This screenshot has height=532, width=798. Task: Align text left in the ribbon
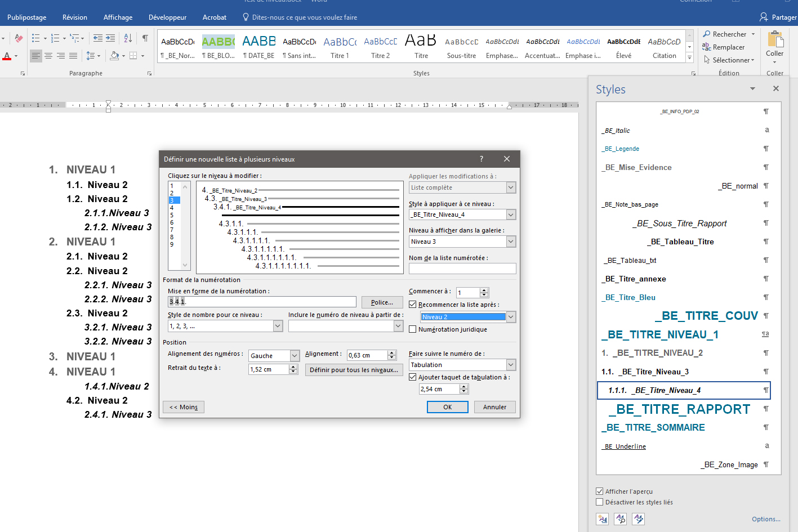36,56
